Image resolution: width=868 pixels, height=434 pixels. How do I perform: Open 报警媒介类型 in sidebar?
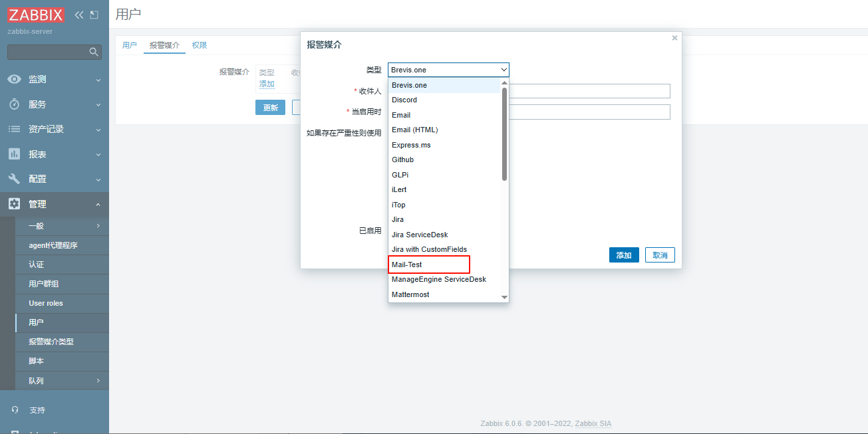tap(62, 342)
